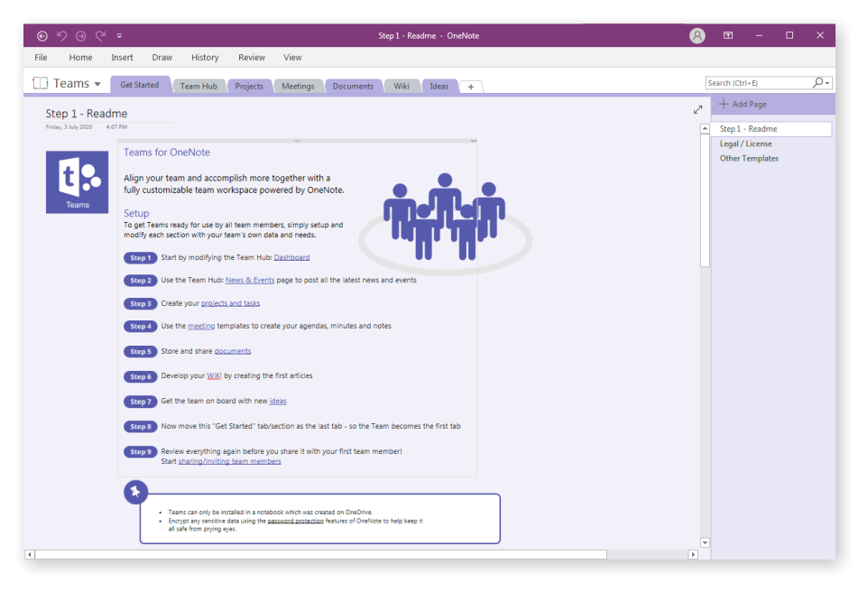Open the password protection link
The height and width of the screenshot is (592, 868).
[296, 521]
